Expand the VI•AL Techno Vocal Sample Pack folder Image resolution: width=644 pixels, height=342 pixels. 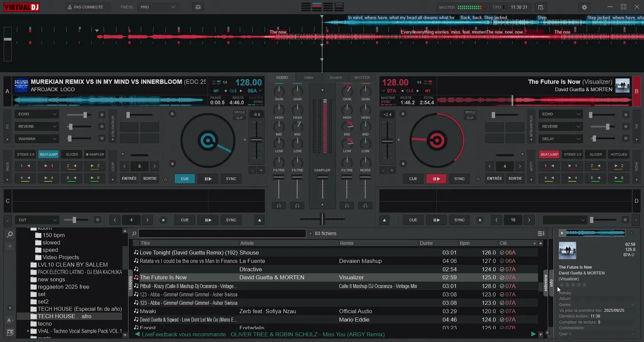pos(28,331)
